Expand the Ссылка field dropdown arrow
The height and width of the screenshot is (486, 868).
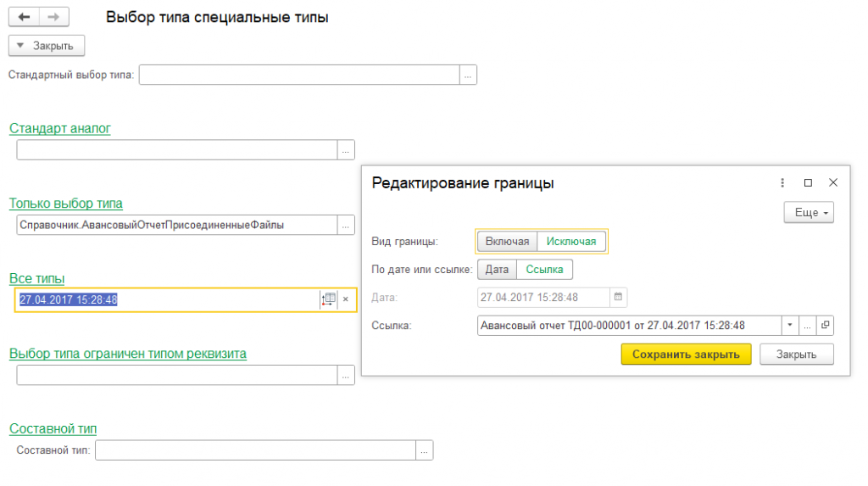tap(790, 326)
